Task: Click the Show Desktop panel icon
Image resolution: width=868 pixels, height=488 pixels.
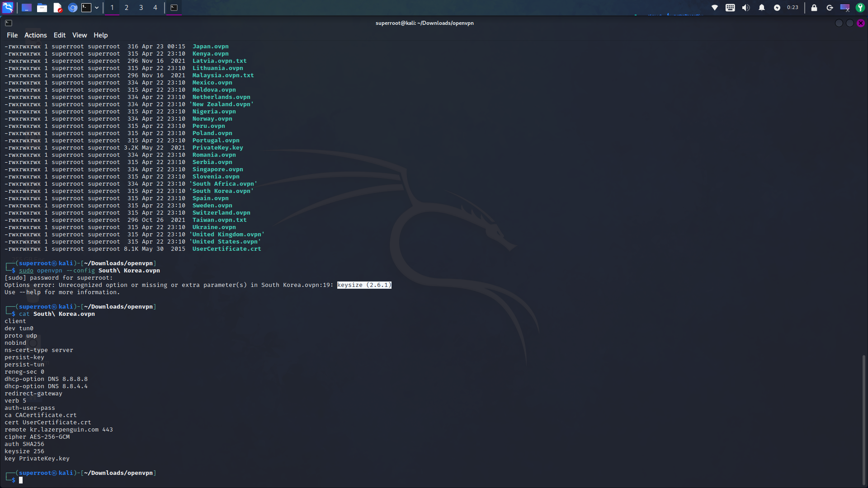Action: pyautogui.click(x=27, y=8)
